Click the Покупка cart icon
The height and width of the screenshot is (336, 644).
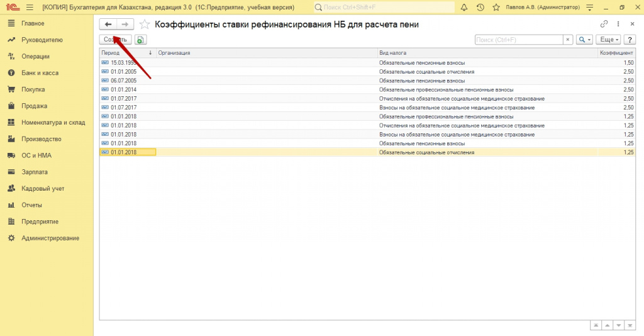coord(11,89)
